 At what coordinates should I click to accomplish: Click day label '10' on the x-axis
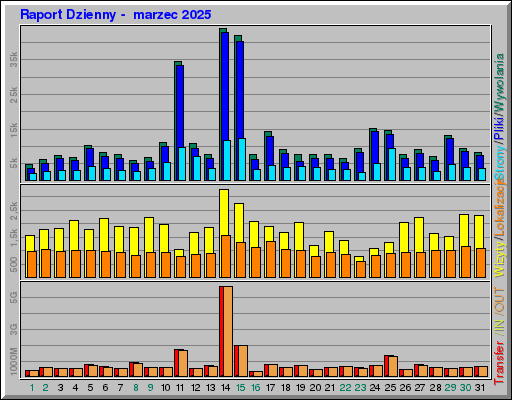[x=165, y=388]
